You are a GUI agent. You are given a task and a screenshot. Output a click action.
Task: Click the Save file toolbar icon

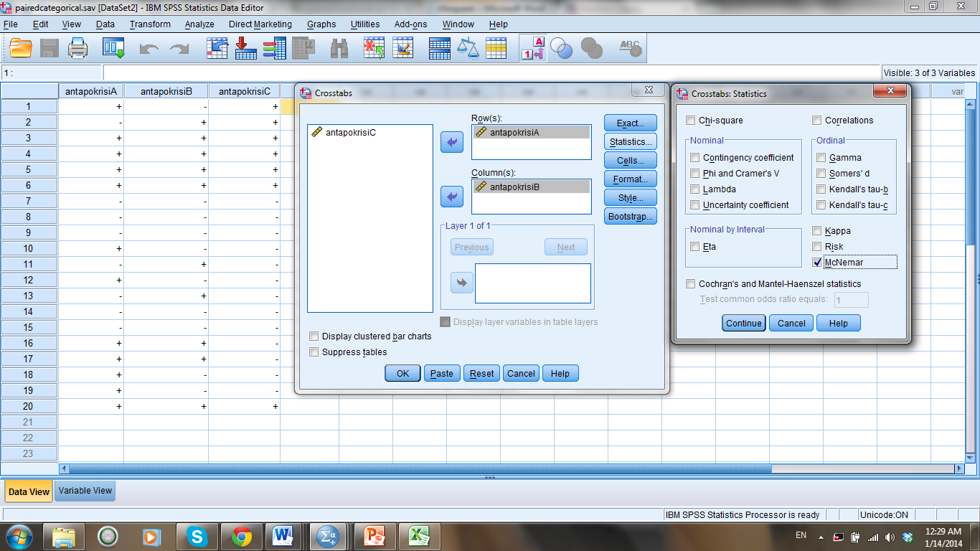(50, 49)
